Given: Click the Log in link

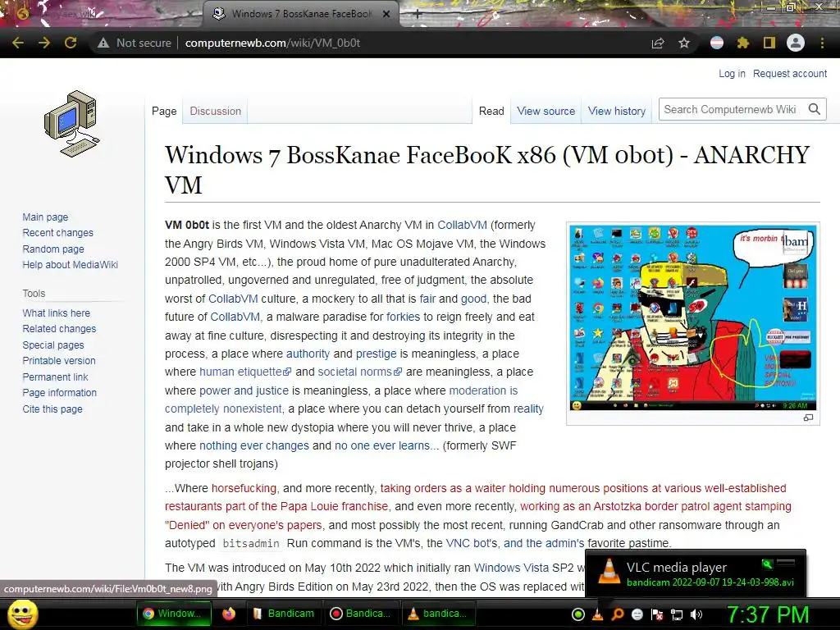Looking at the screenshot, I should 732,73.
